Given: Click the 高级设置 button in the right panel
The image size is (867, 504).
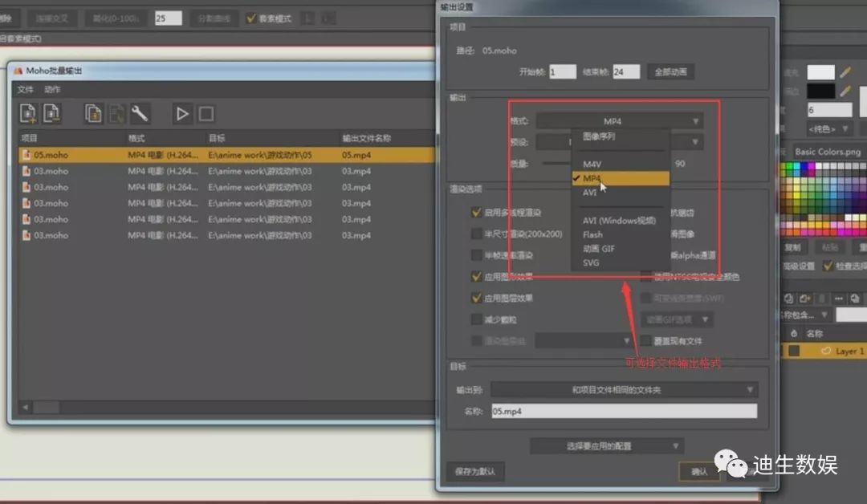Looking at the screenshot, I should tap(799, 266).
